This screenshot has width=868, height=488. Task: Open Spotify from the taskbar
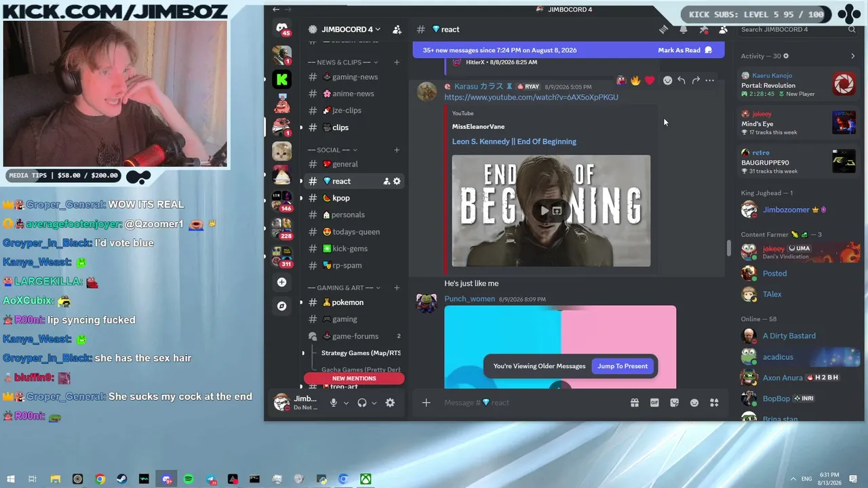189,479
